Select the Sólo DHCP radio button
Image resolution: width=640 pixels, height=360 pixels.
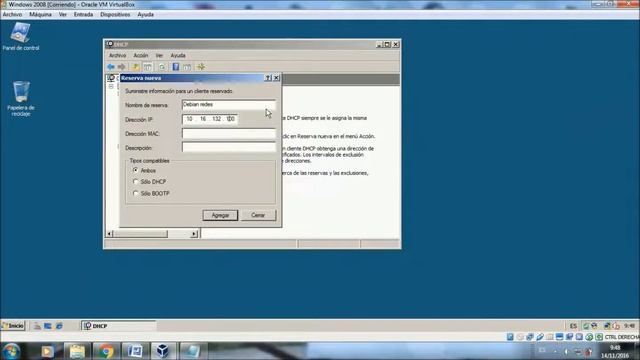point(136,182)
